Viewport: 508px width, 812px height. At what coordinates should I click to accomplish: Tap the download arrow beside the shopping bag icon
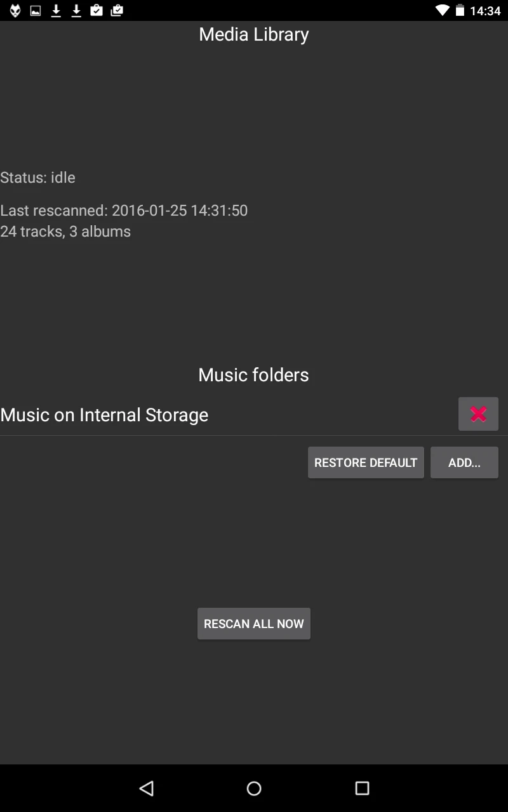point(76,10)
